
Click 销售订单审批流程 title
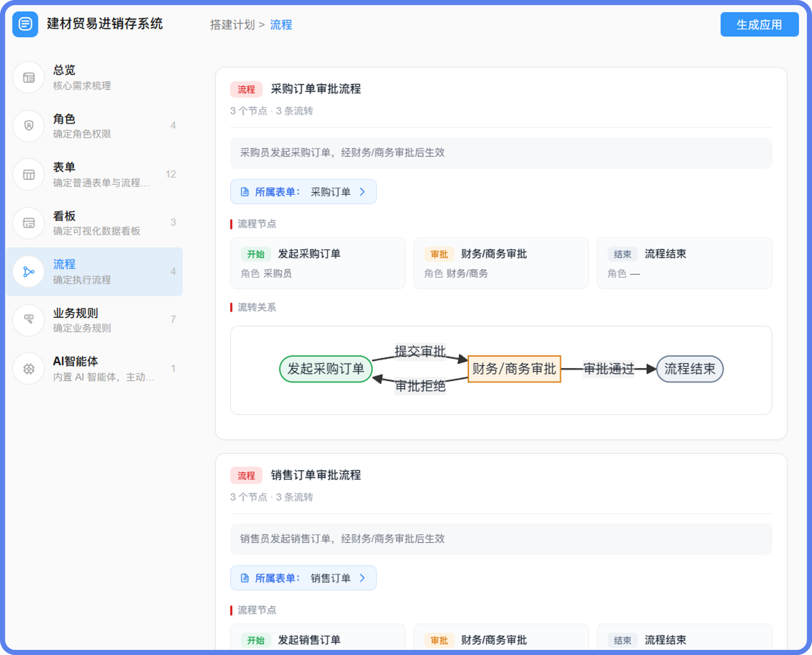[x=316, y=475]
